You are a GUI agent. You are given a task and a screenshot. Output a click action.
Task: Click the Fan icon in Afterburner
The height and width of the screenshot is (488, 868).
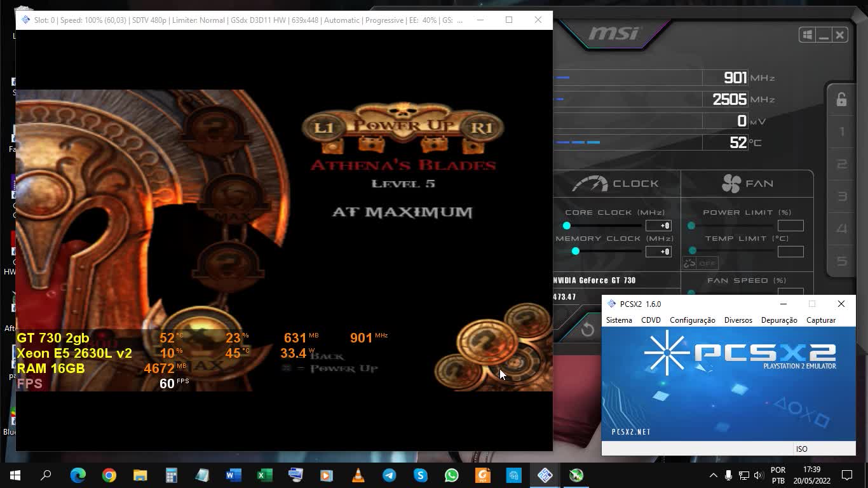pos(731,184)
